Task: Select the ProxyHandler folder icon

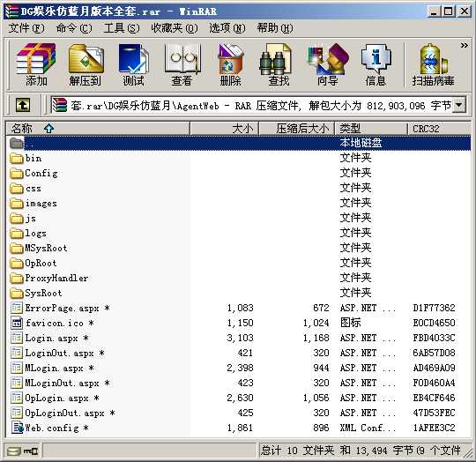Action: point(17,278)
